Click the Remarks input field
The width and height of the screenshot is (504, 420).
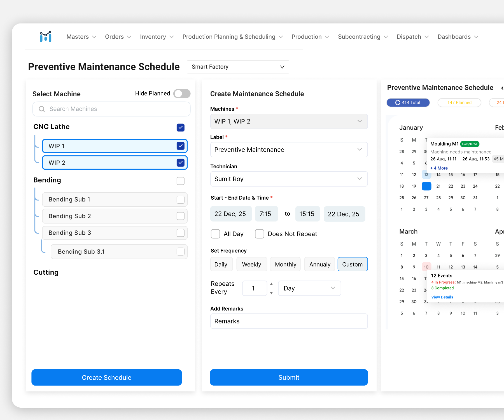(289, 321)
